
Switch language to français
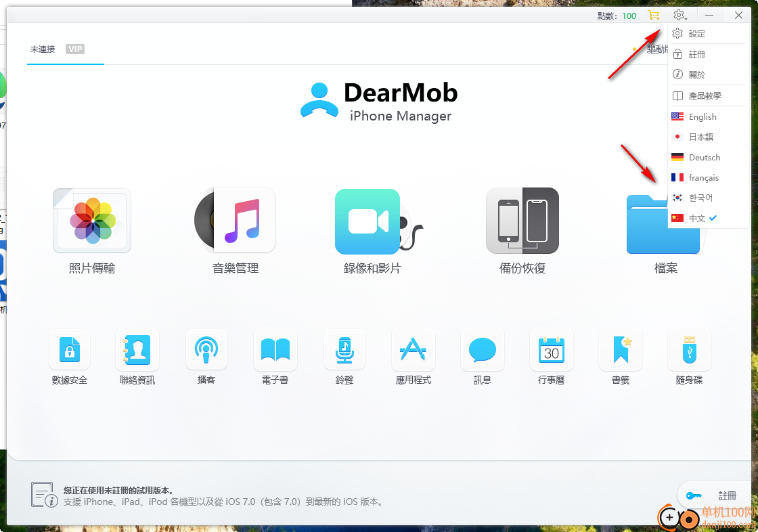click(x=708, y=177)
